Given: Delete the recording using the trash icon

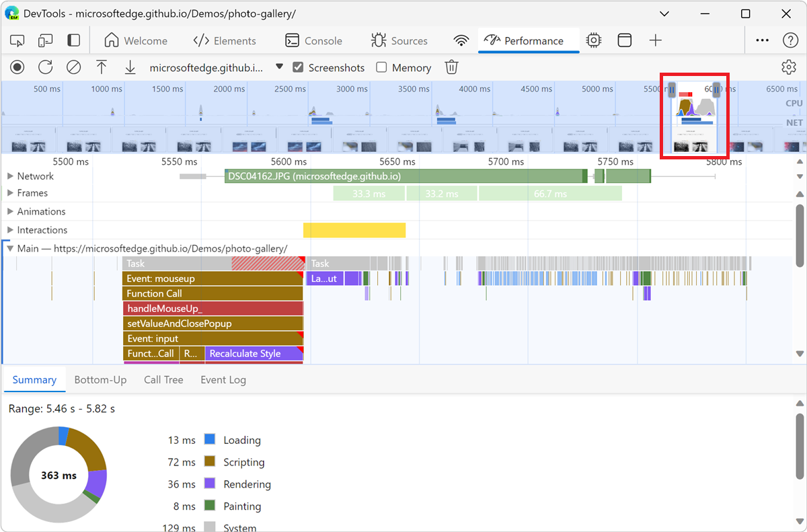Looking at the screenshot, I should pos(451,67).
